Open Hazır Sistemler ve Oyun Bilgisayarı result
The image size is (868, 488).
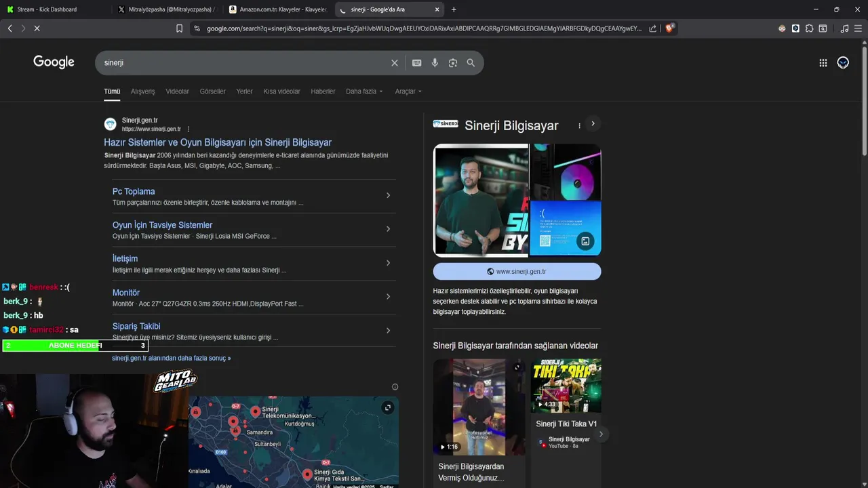(218, 142)
